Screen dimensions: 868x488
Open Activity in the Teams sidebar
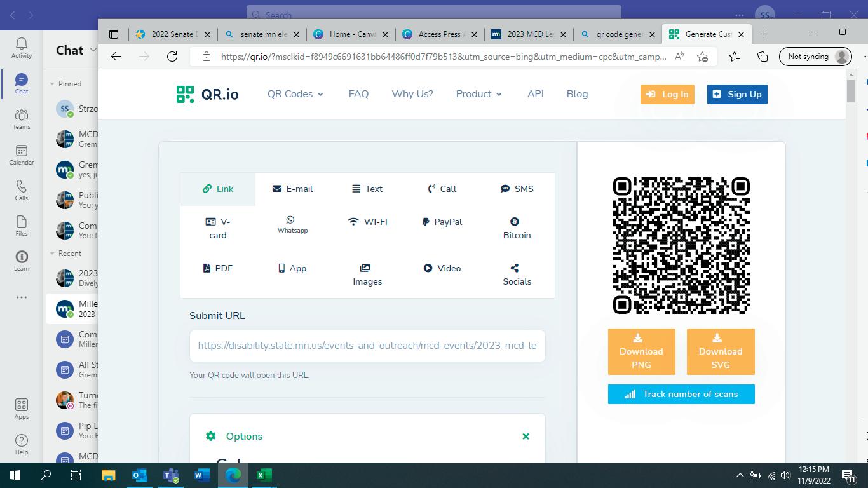click(x=22, y=48)
